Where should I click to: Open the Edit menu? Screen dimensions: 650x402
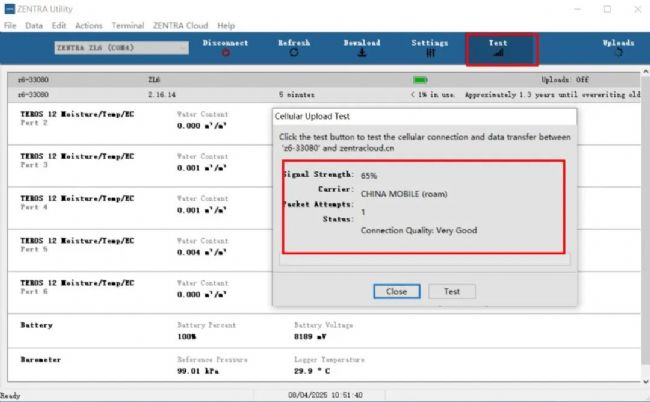click(x=59, y=25)
